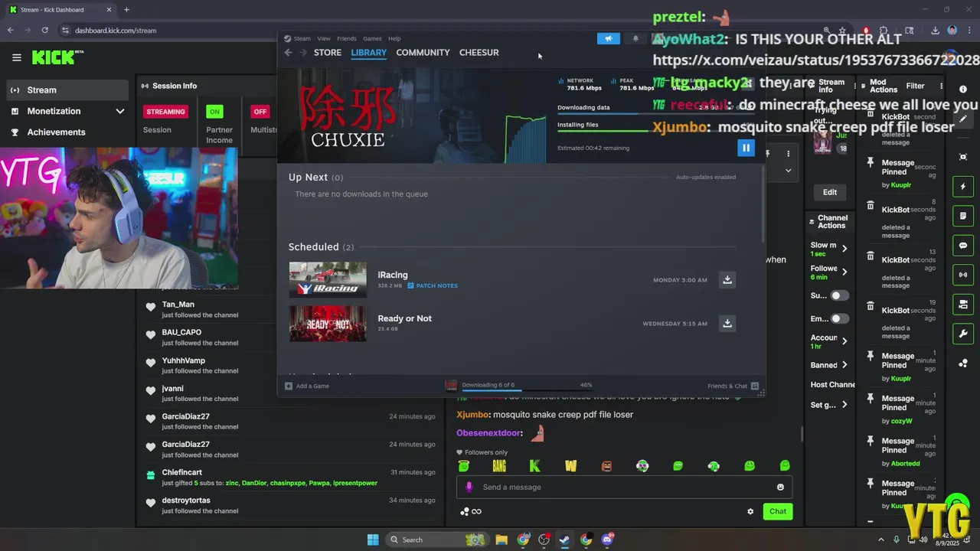Viewport: 980px width, 551px height.
Task: Go back with Steam's back arrow
Action: (288, 53)
